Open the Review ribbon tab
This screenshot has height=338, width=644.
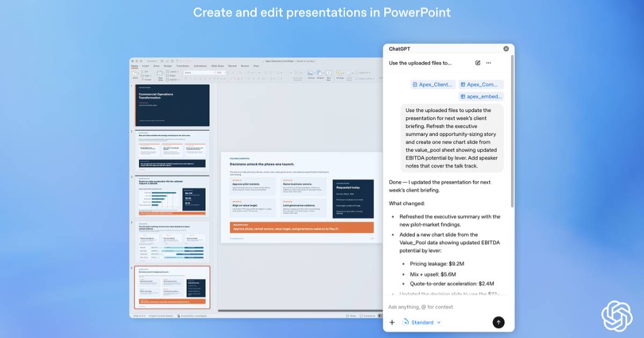point(245,66)
